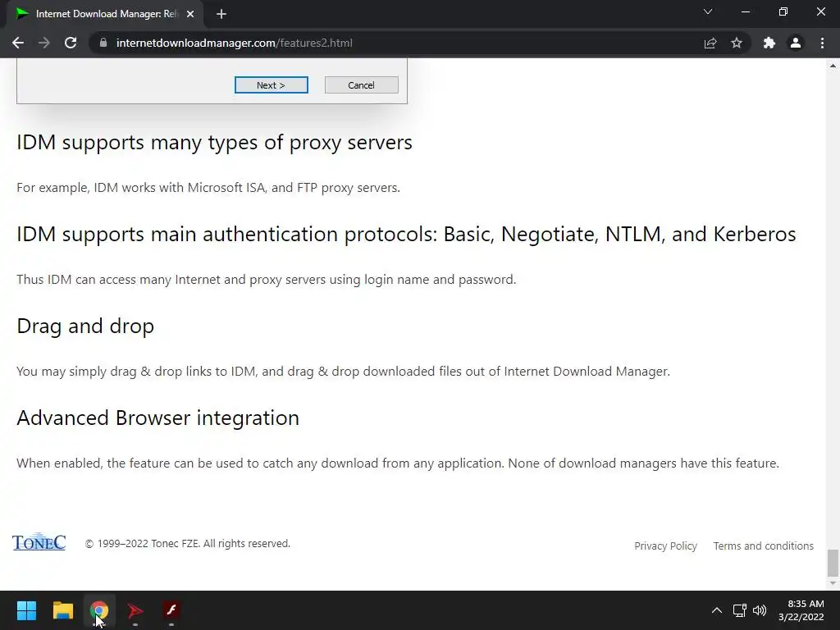
Task: Show hidden system tray icons
Action: [717, 610]
